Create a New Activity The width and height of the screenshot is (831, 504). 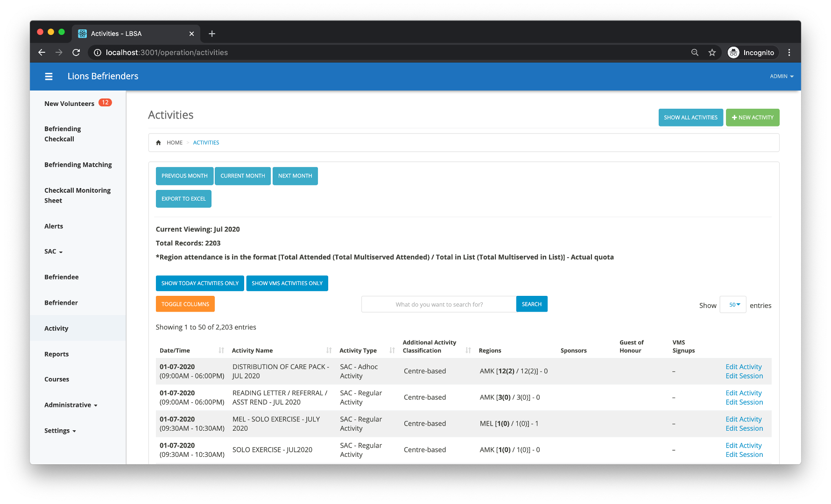click(x=753, y=118)
